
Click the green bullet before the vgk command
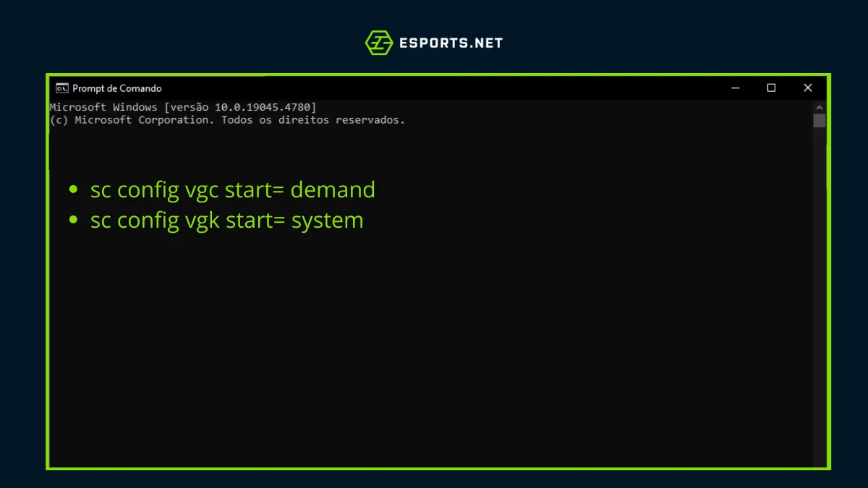72,221
